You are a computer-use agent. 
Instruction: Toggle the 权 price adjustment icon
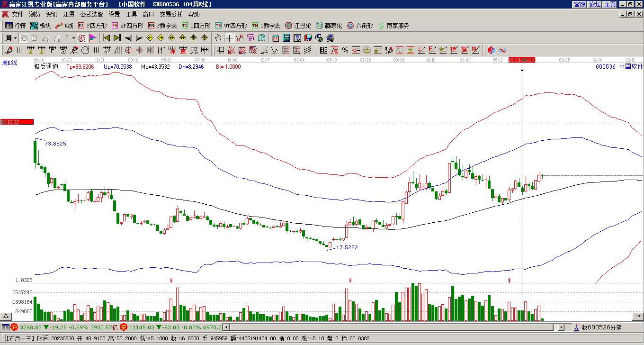pos(82,38)
